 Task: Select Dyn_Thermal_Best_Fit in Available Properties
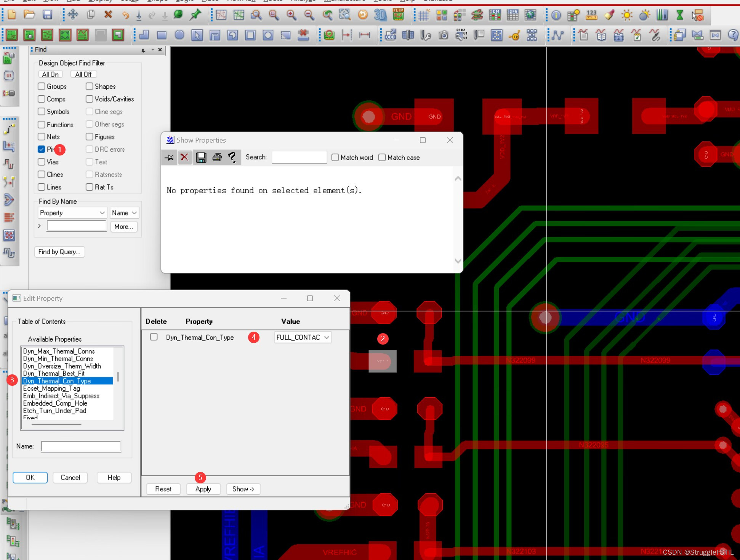54,373
